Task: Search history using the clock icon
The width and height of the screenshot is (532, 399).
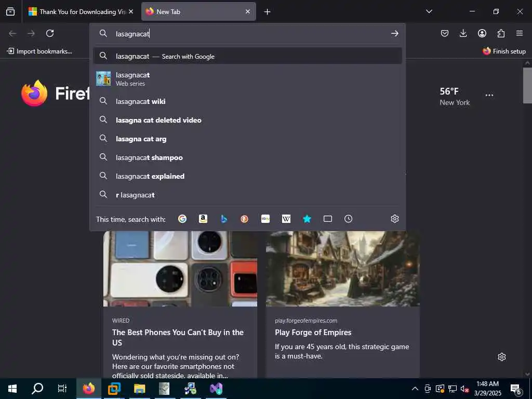Action: [349, 219]
